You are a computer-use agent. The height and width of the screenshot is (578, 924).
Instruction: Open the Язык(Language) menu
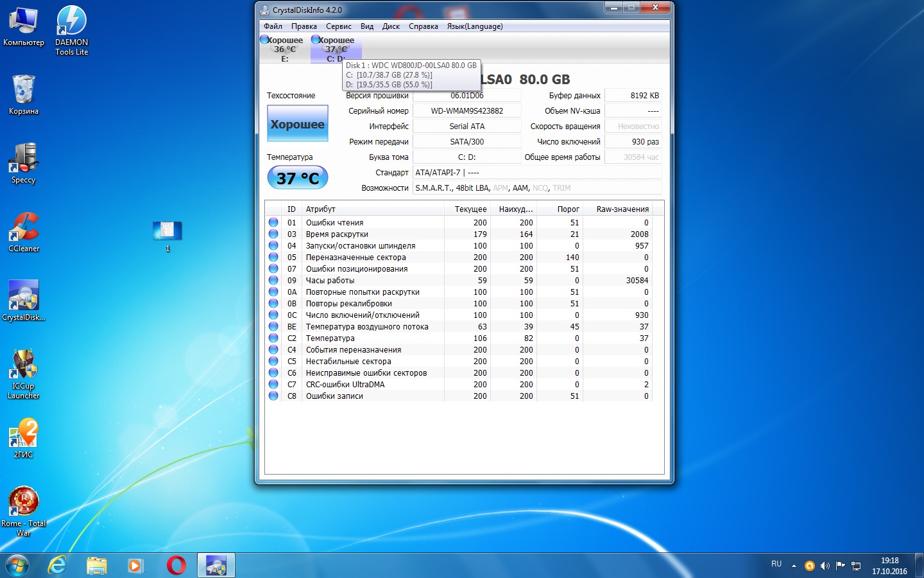(x=474, y=26)
